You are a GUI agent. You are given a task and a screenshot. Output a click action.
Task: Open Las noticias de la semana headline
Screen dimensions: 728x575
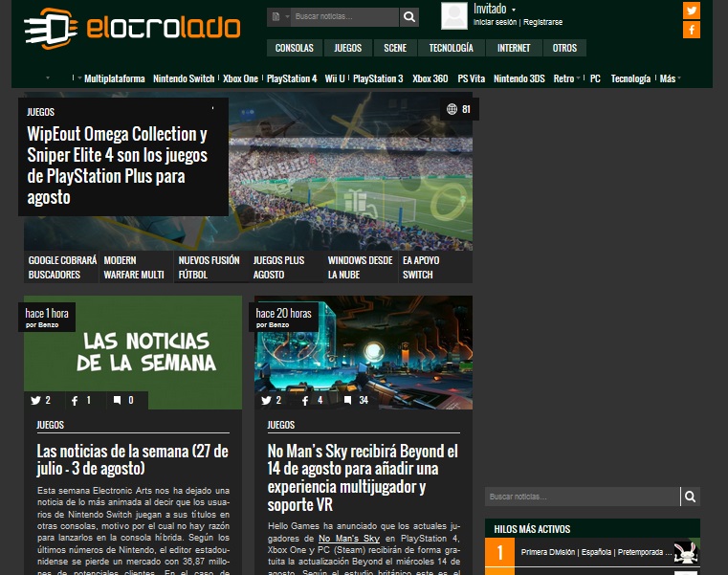click(x=133, y=460)
